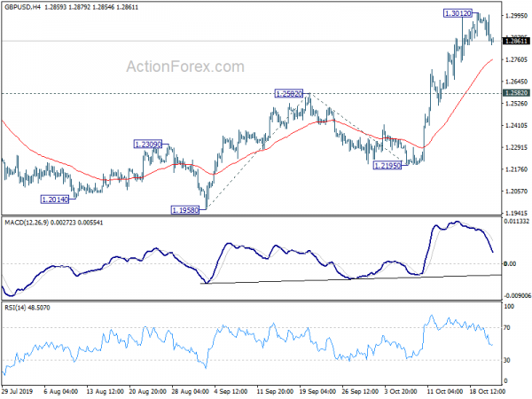Click the 13 Aug 12:00 time label
Viewport: 532px width, 399px height.
click(x=104, y=391)
